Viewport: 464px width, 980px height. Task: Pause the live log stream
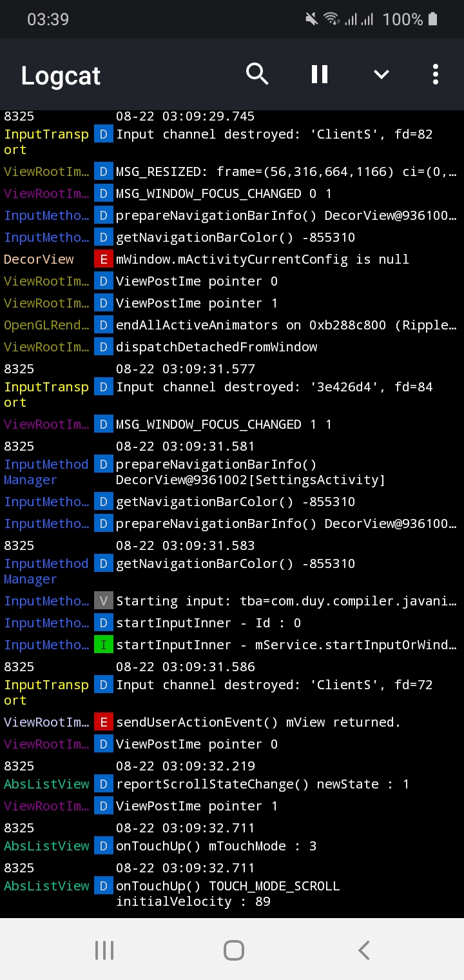coord(319,74)
